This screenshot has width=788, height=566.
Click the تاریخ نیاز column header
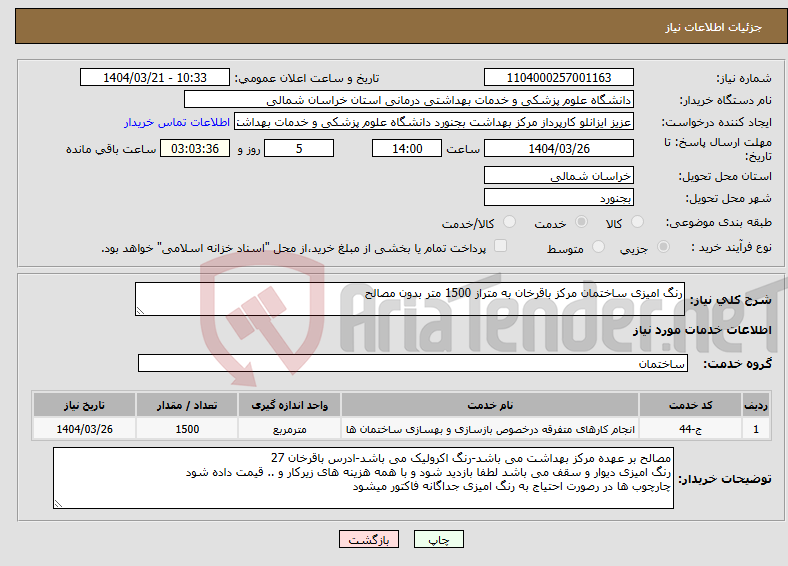84,405
